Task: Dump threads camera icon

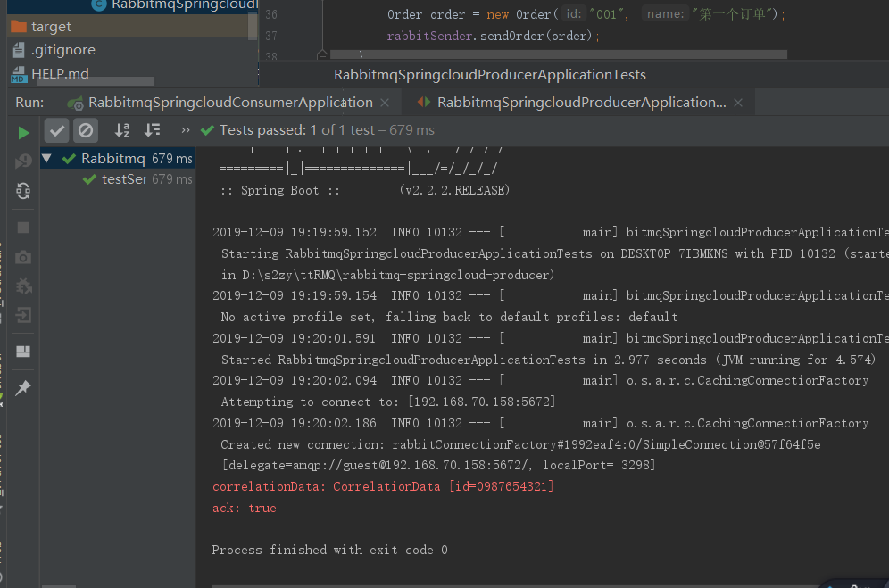Action: [23, 258]
